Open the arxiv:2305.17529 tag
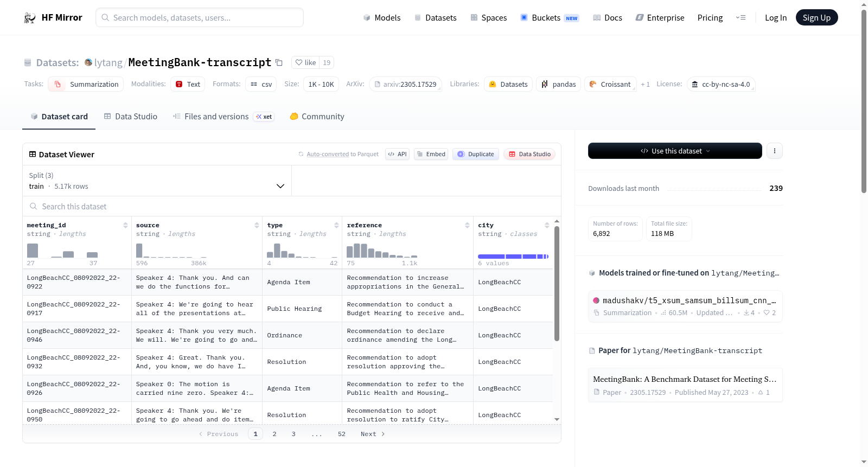Screen dimensions: 868x467 [x=405, y=84]
